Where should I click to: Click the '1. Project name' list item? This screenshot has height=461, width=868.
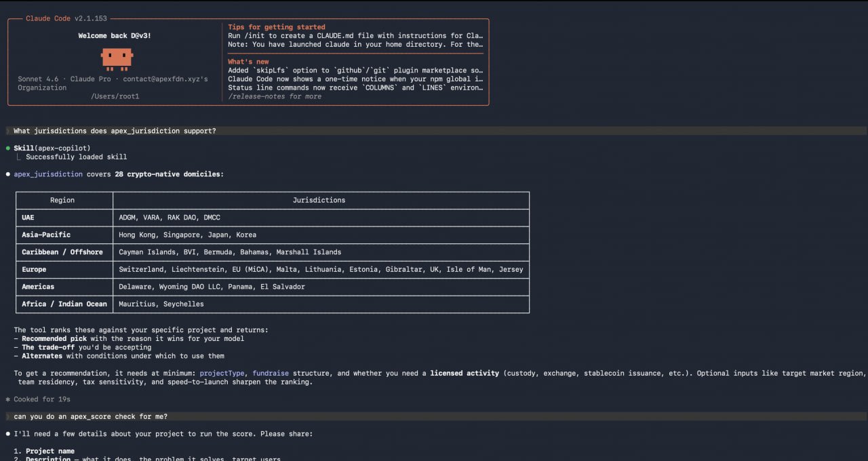44,451
